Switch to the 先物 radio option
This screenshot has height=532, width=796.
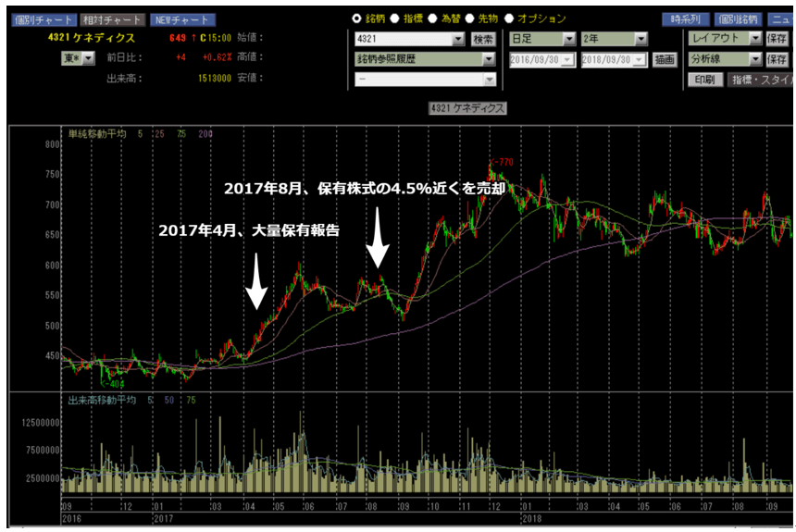point(470,19)
